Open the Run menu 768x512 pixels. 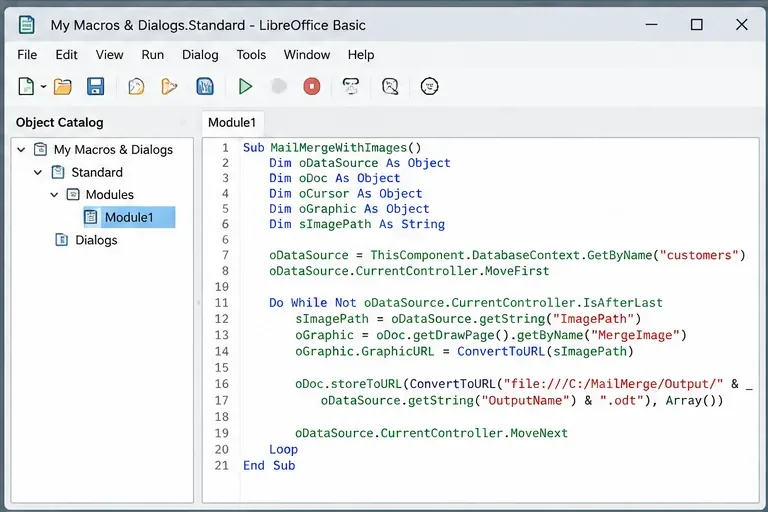[153, 55]
